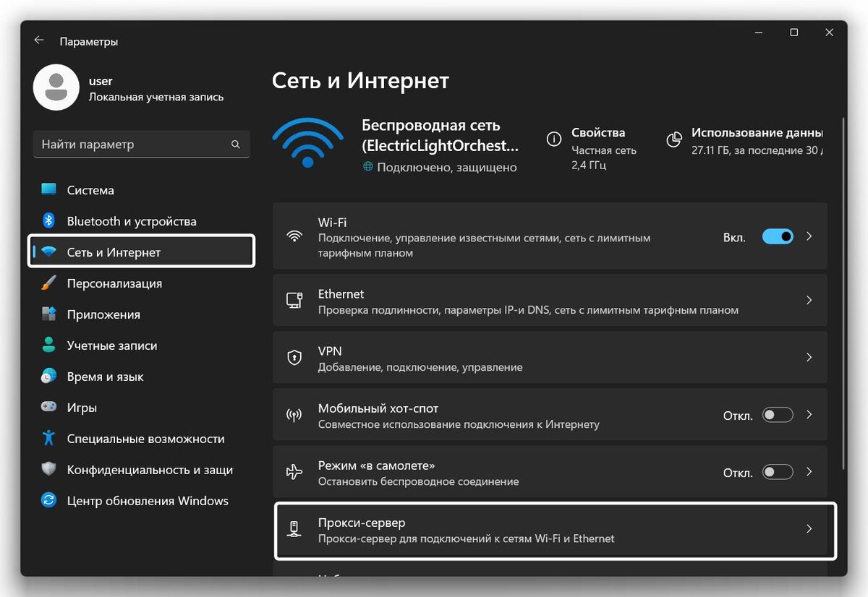Expand the VPN settings chevron
Screen dimensions: 868x597
point(809,356)
